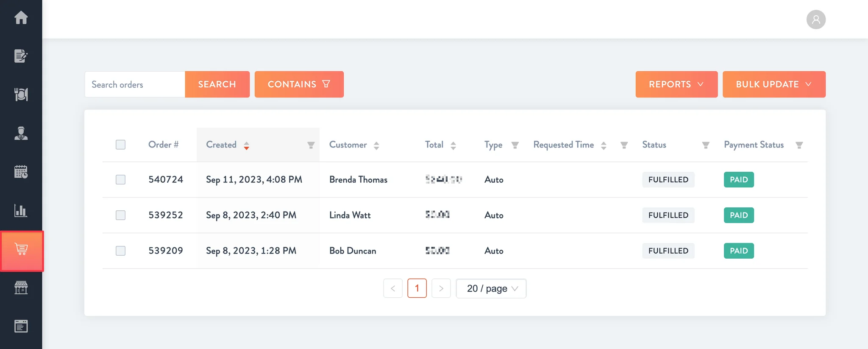The width and height of the screenshot is (868, 349).
Task: Open the Contains filter dropdown
Action: [299, 84]
